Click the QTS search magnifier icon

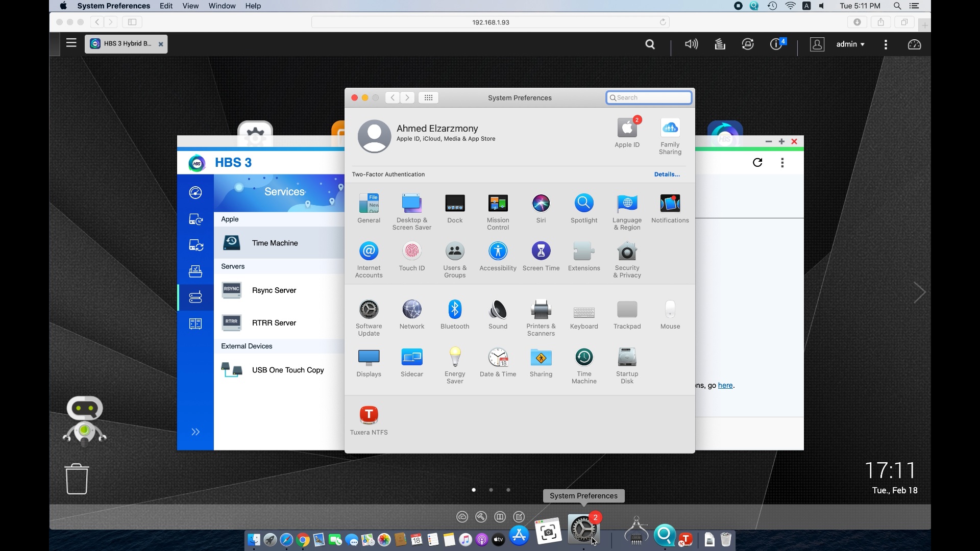[650, 44]
